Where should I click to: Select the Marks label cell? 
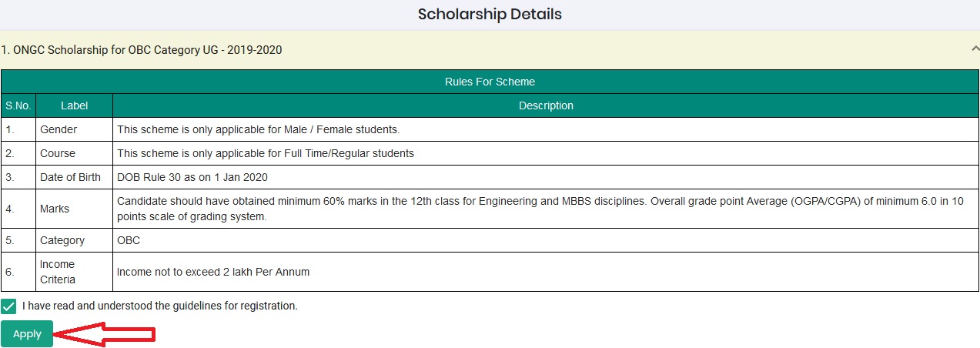(x=74, y=209)
